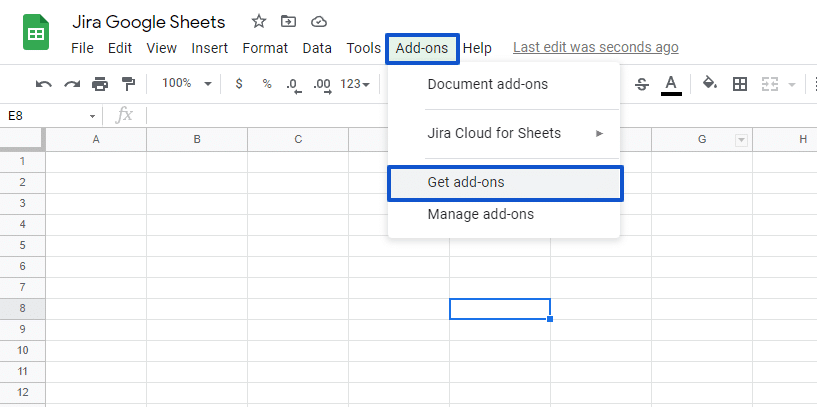Open the 123 number formats dropdown

pos(355,84)
